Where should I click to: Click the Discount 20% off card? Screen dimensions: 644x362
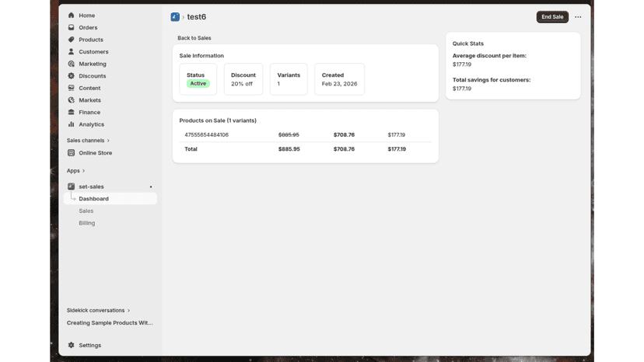243,79
